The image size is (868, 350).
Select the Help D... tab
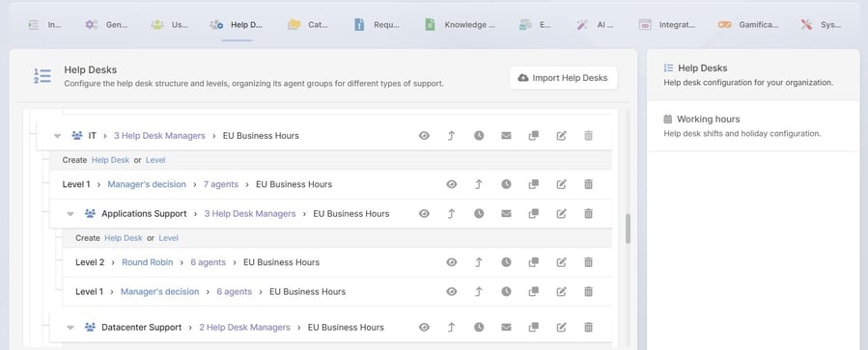click(237, 25)
